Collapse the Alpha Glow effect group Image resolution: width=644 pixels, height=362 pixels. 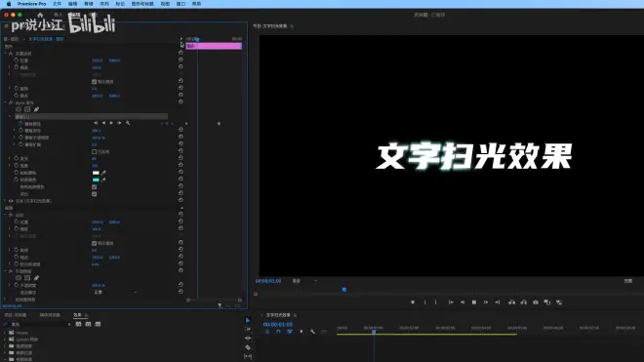coord(5,102)
